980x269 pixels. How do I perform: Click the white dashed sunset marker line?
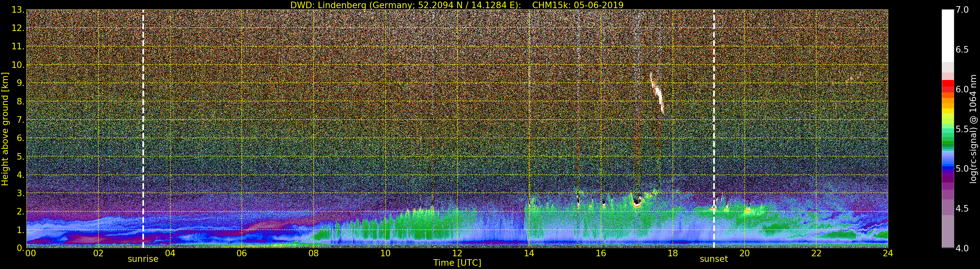[x=714, y=129]
